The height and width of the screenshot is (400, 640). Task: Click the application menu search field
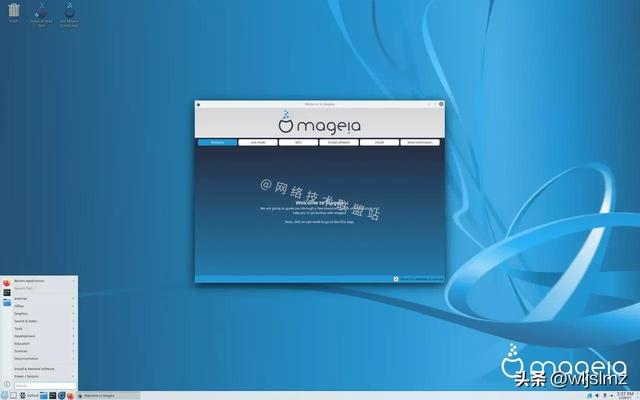click(x=45, y=385)
